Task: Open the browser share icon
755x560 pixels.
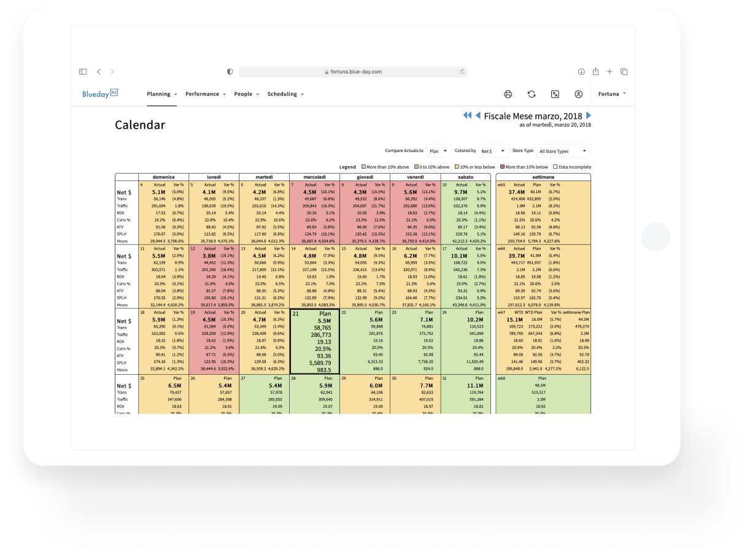Action: pos(595,72)
